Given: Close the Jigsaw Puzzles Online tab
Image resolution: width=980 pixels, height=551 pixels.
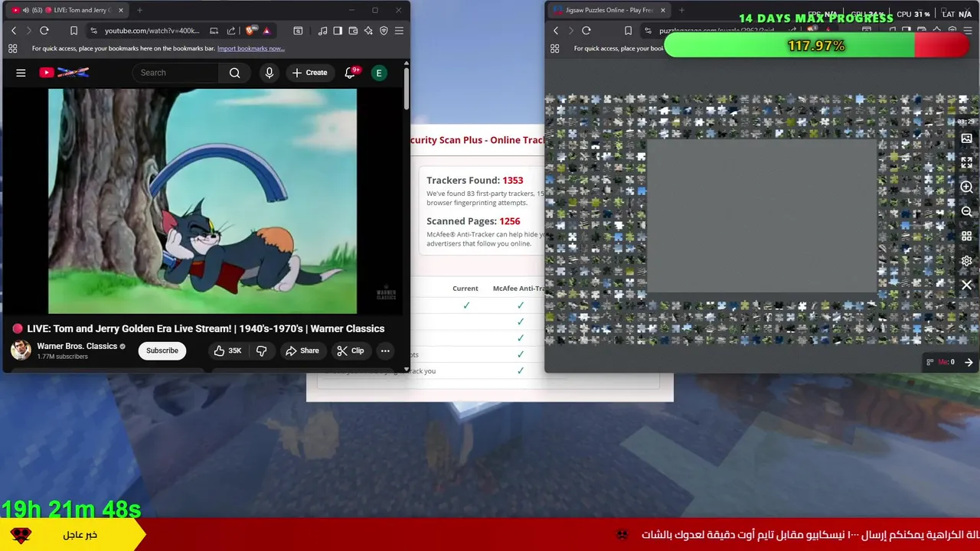Looking at the screenshot, I should click(x=662, y=10).
